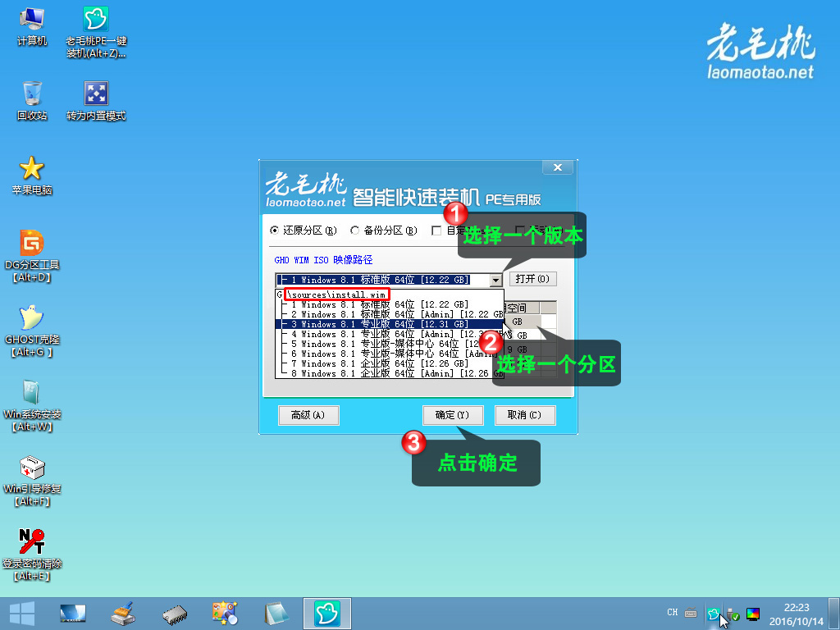Viewport: 840px width, 630px height.
Task: Select 2 Windows 8.1 标准版 64位 [Admin]
Action: coord(390,314)
